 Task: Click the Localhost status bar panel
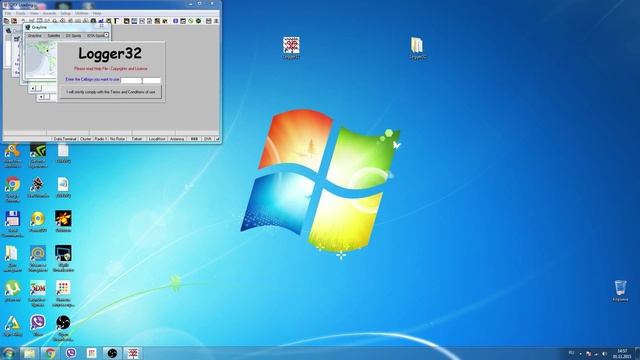click(x=157, y=139)
